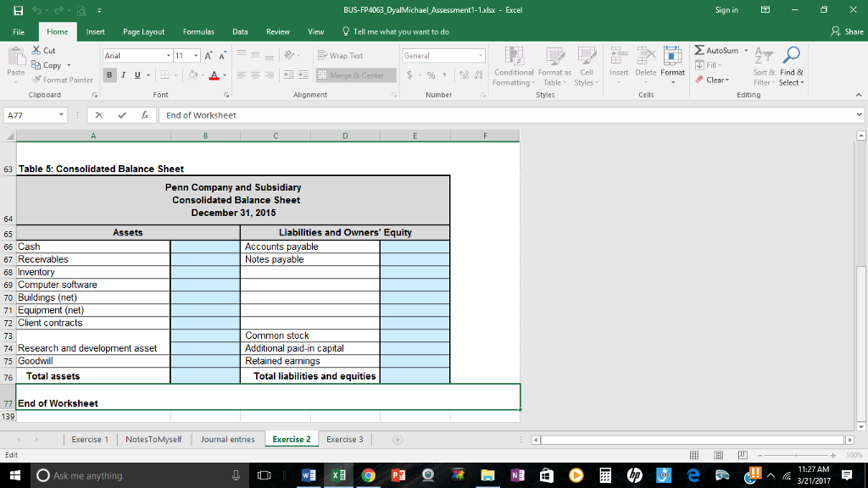Apply percent style to the selection
Image resolution: width=868 pixels, height=488 pixels.
(430, 75)
